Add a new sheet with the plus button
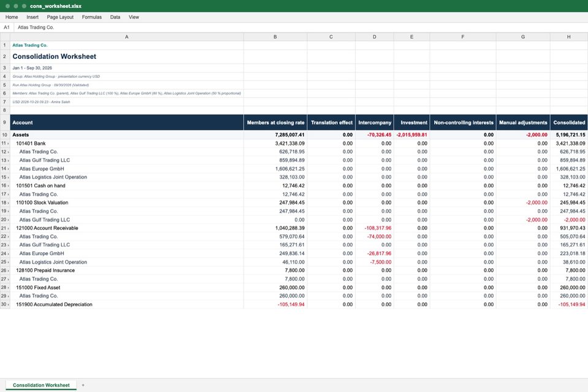Screen dimensions: 588x392 (x=83, y=385)
